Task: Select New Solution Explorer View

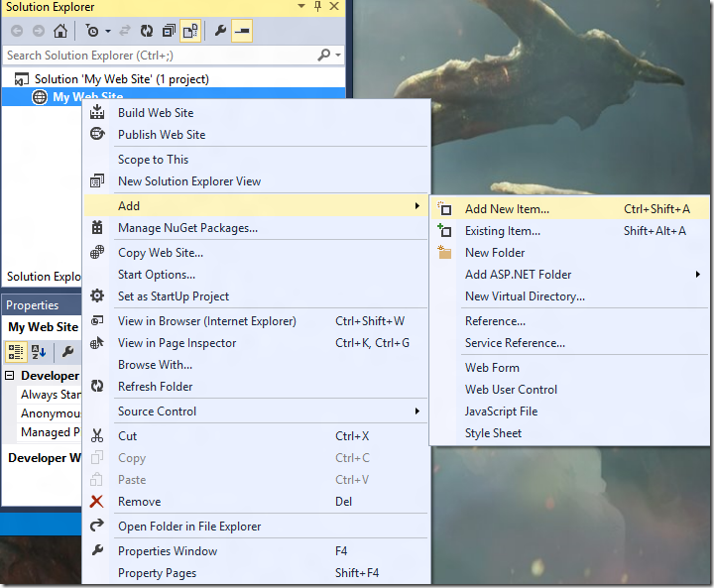Action: pyautogui.click(x=257, y=181)
